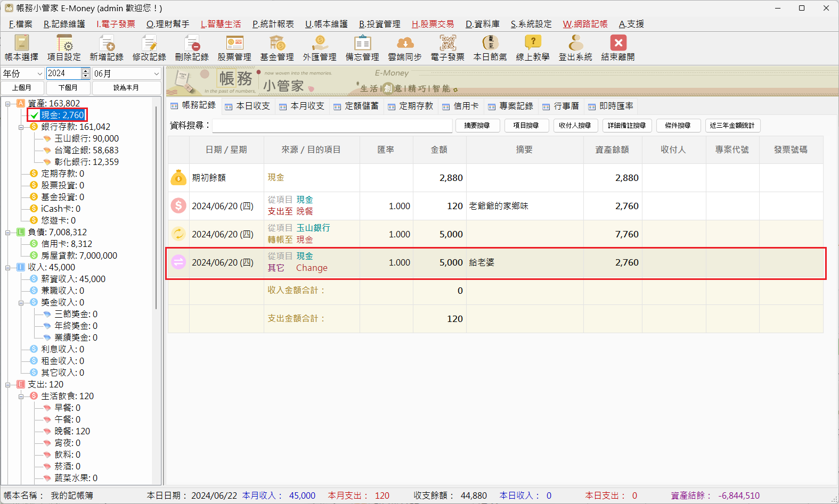Click the 負債 category icon in tree
839x504 pixels.
21,232
